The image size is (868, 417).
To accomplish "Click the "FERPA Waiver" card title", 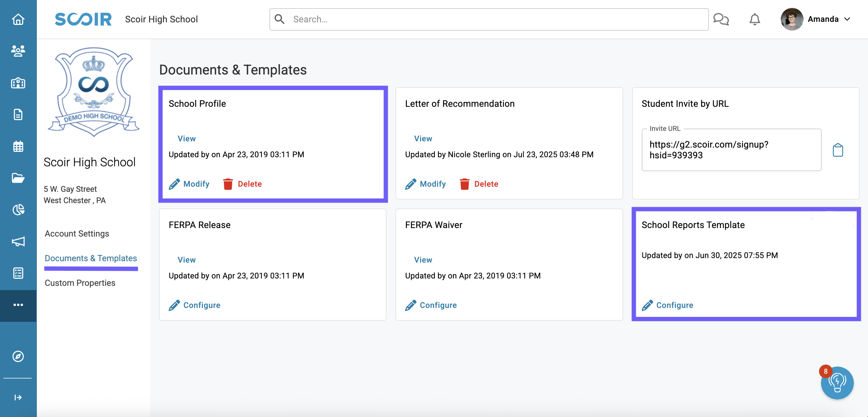I will pos(434,225).
